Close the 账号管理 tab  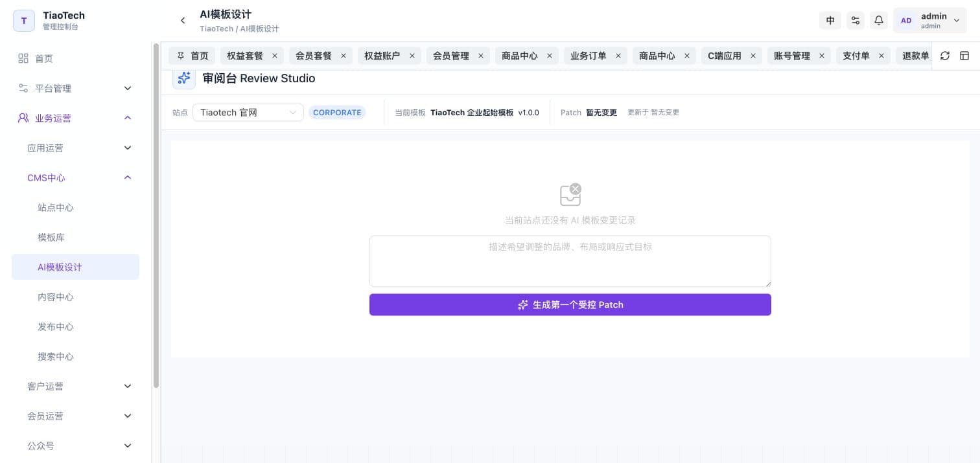tap(822, 56)
